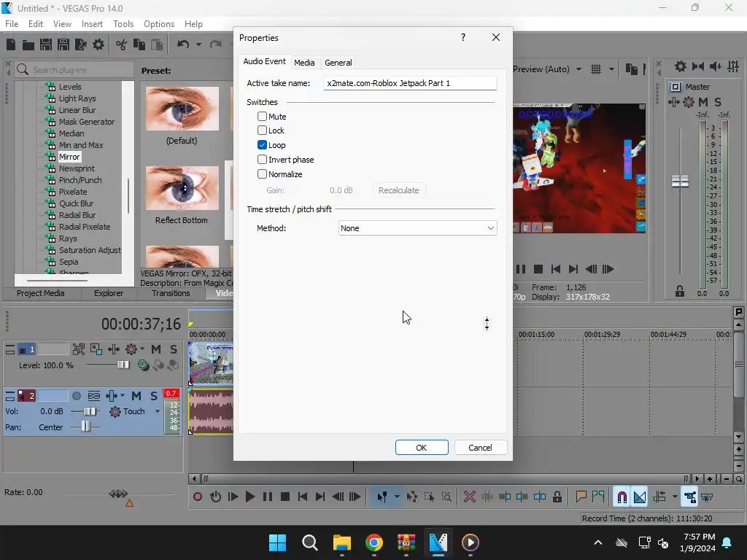Switch to Project Media tab
Image resolution: width=747 pixels, height=560 pixels.
[41, 293]
